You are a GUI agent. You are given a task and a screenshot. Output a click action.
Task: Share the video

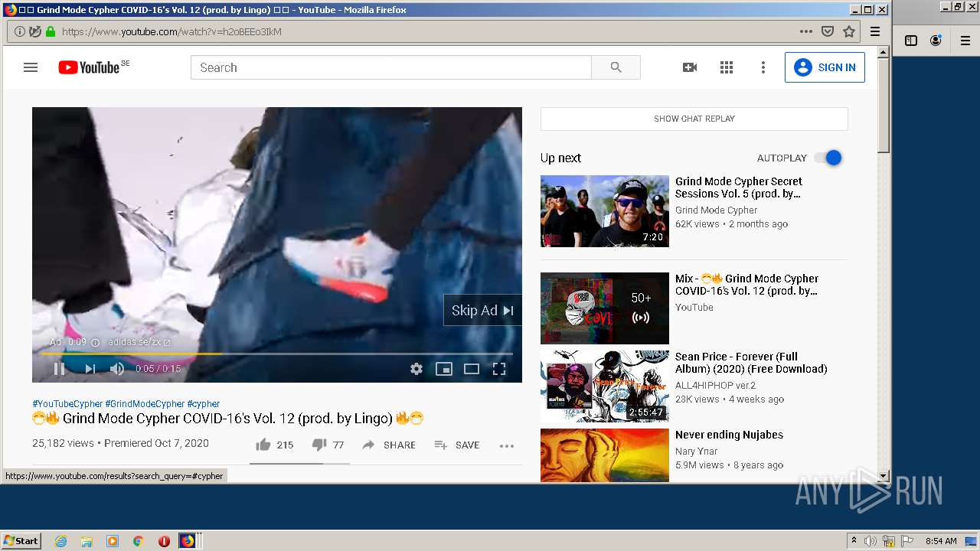coord(389,445)
